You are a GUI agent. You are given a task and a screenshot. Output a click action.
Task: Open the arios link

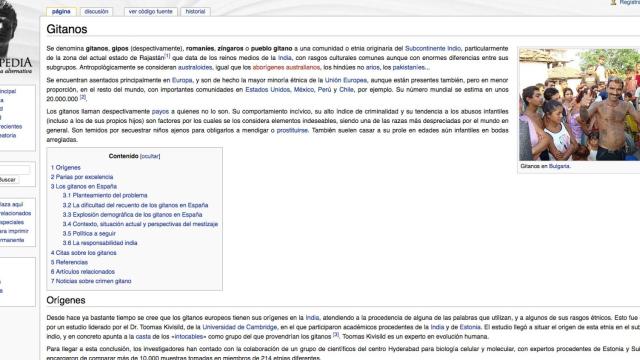tap(373, 67)
